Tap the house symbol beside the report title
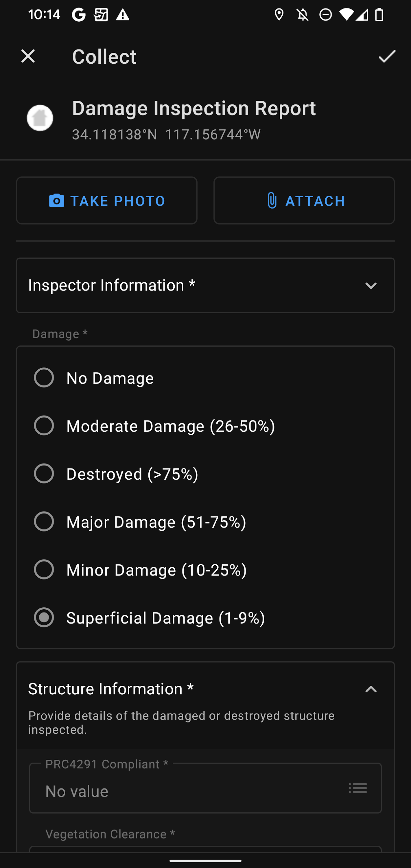 pyautogui.click(x=40, y=118)
